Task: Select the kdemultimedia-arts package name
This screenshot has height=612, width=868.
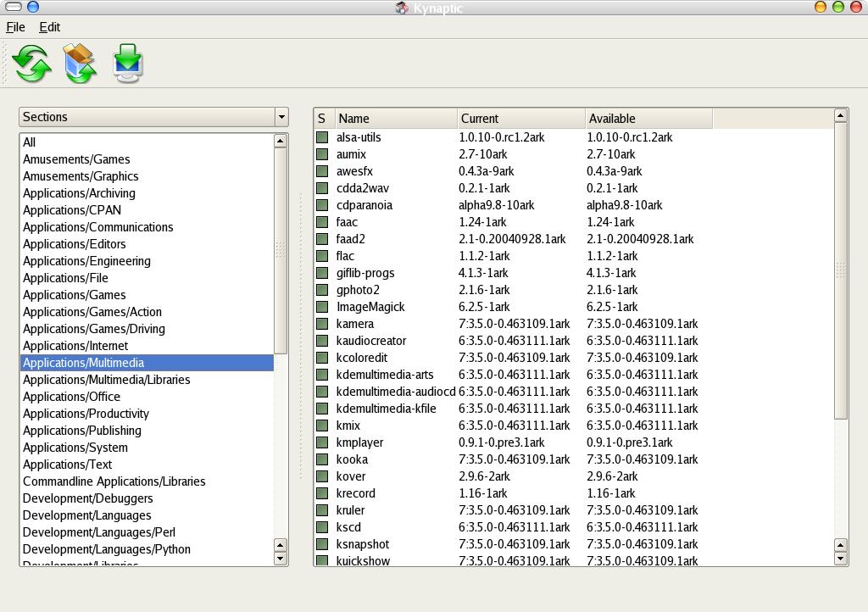Action: coord(385,375)
